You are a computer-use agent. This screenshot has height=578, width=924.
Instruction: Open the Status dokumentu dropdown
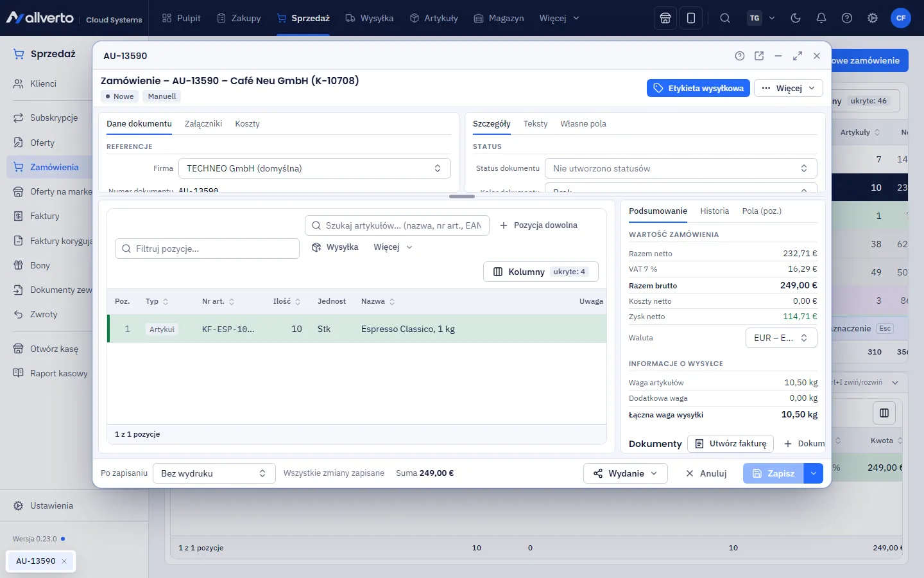click(681, 168)
